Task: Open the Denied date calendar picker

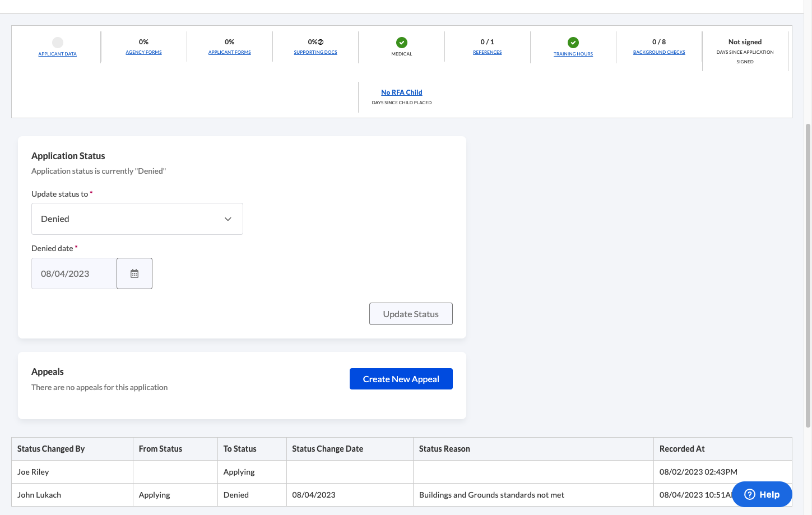Action: 134,273
